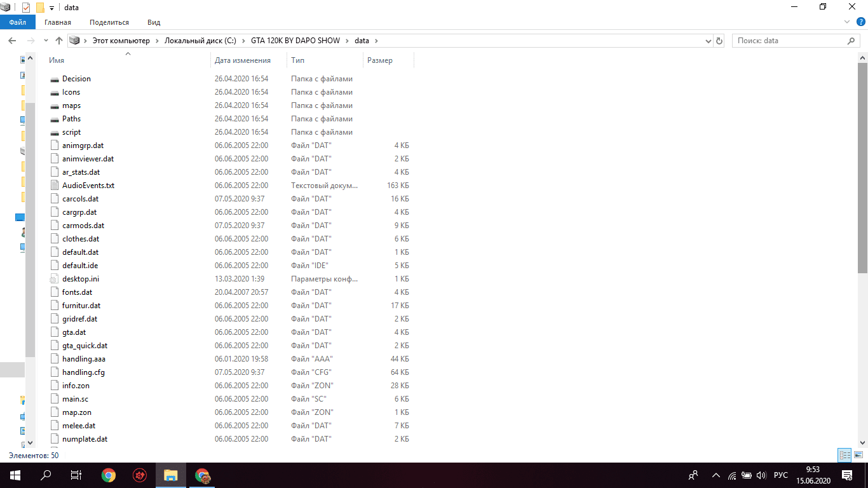Open Google Chrome from the taskbar
Screen dimensions: 868x488
point(109,475)
